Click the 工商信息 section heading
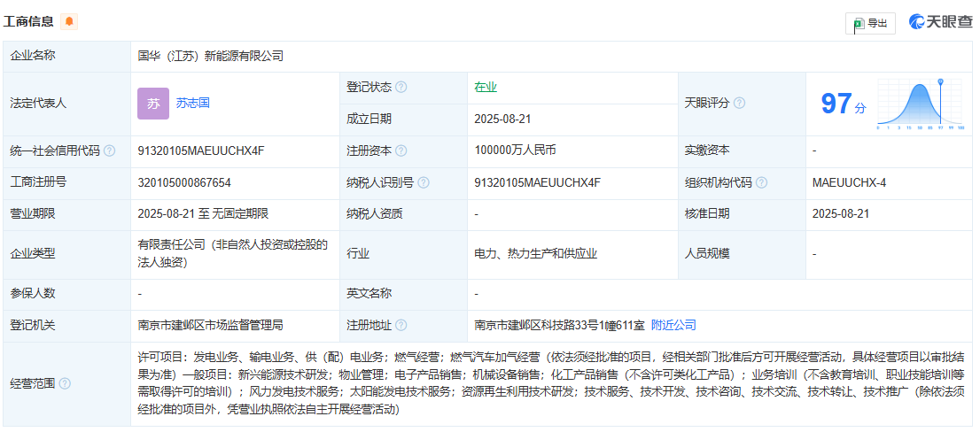 [x=29, y=21]
